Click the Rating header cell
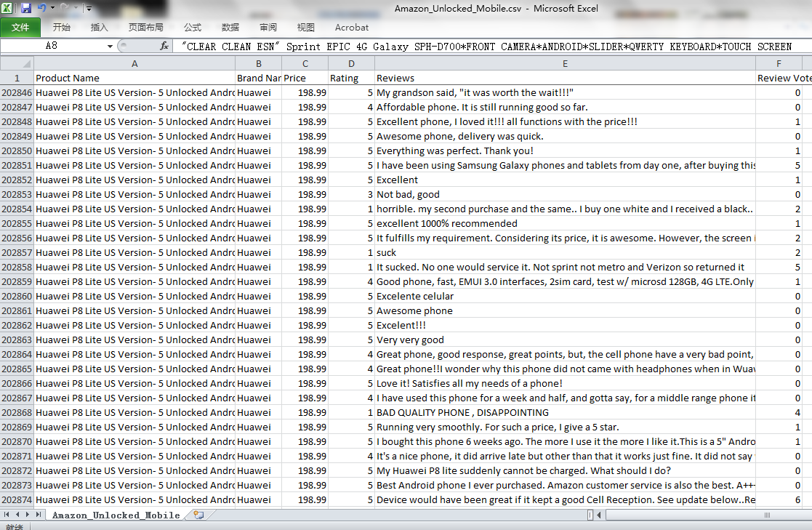812x530 pixels. pyautogui.click(x=351, y=79)
